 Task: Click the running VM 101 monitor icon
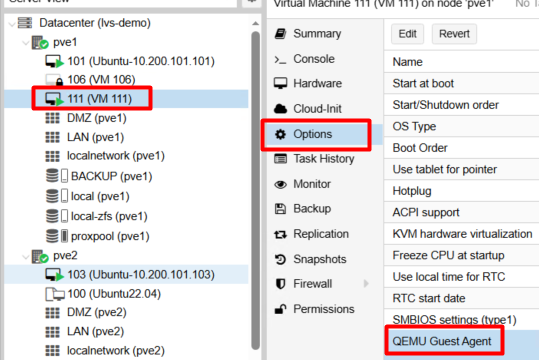(x=54, y=62)
